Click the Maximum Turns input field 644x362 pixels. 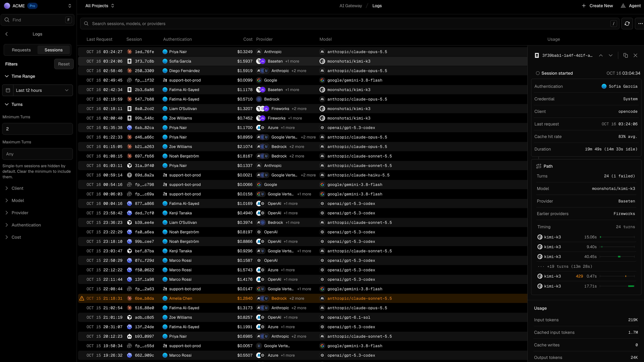tap(38, 154)
